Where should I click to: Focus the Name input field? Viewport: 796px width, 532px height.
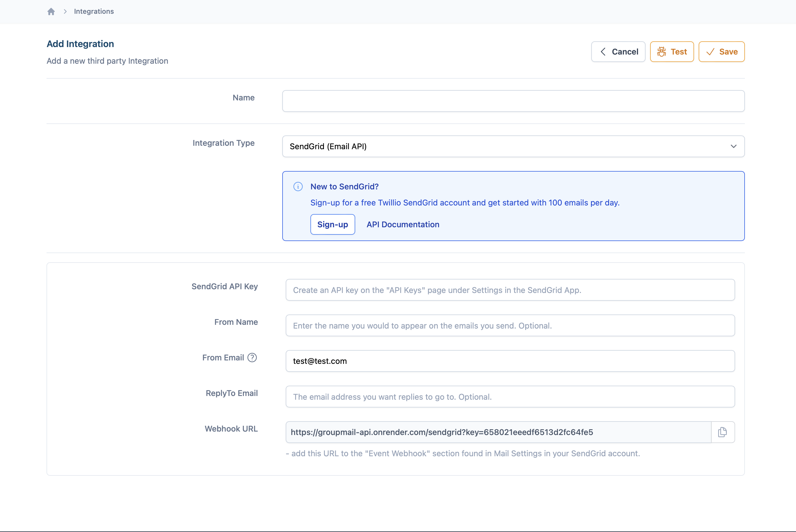513,101
